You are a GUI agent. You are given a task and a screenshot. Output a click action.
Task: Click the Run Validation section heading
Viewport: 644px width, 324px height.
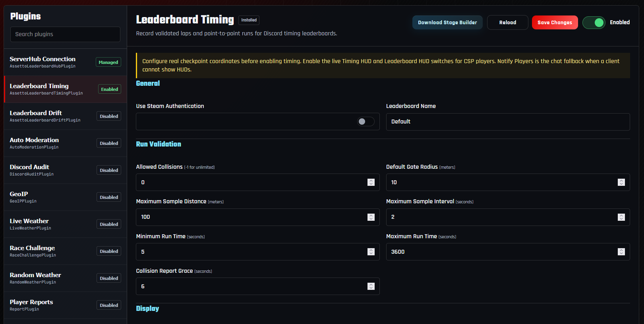[x=159, y=144]
